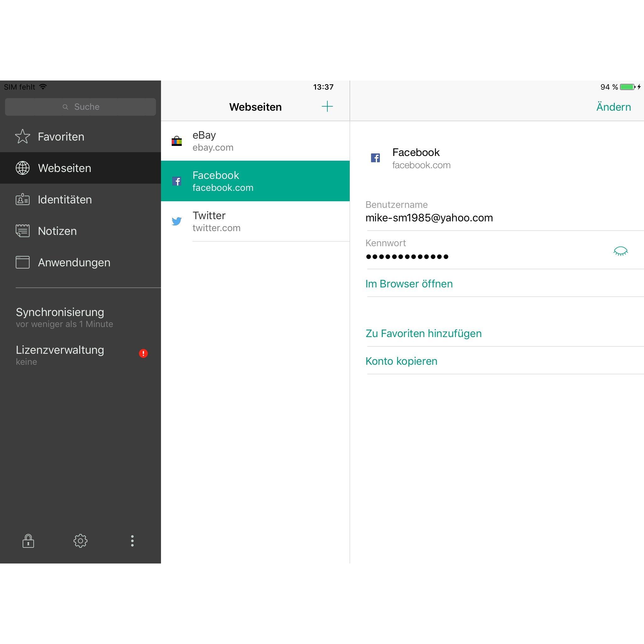Viewport: 644px width, 644px height.
Task: Select the Twitter entry in list
Action: tap(255, 221)
